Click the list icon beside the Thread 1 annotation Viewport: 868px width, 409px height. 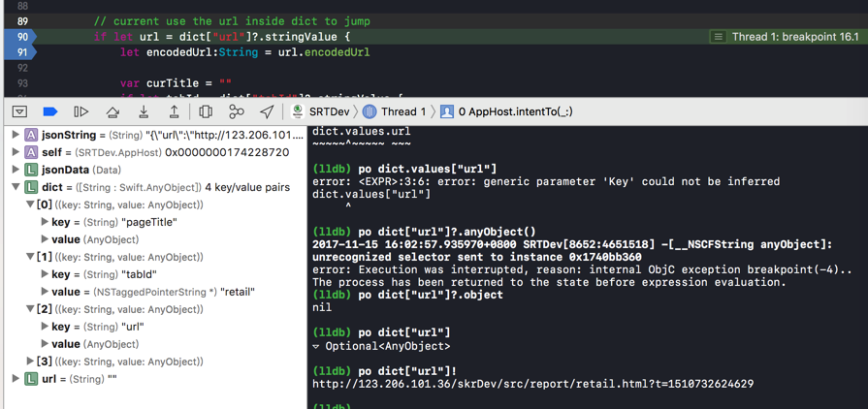click(718, 37)
